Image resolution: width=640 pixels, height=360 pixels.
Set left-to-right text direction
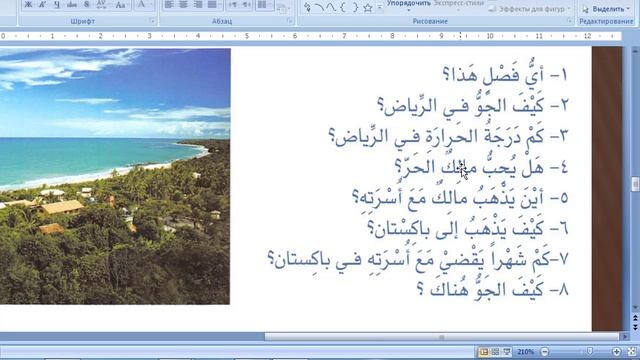(233, 4)
